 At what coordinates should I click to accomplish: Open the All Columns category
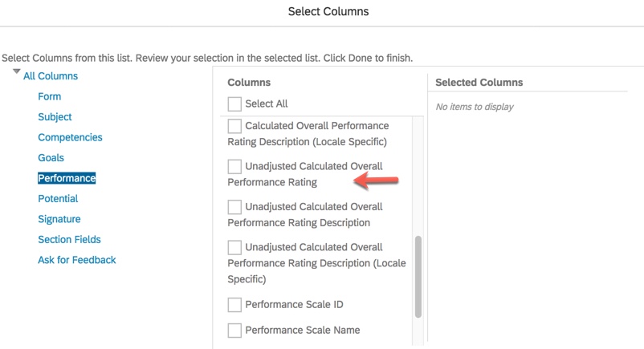pyautogui.click(x=51, y=76)
